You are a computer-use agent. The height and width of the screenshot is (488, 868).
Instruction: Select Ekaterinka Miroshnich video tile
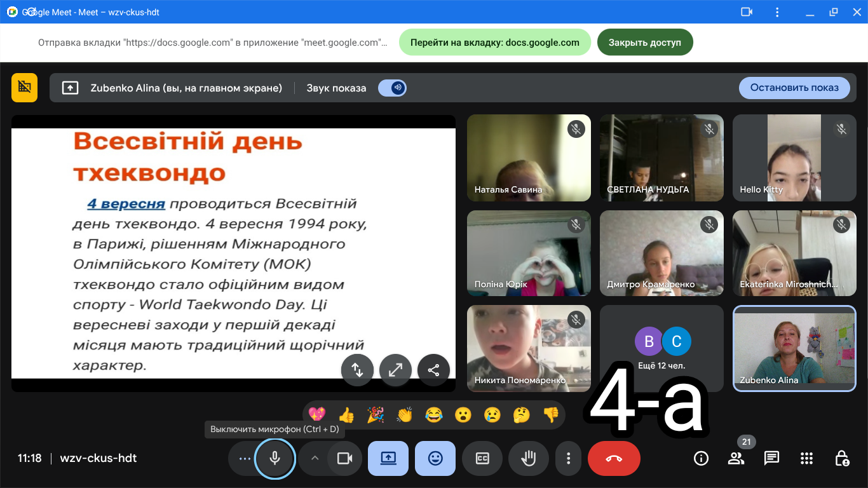[794, 253]
